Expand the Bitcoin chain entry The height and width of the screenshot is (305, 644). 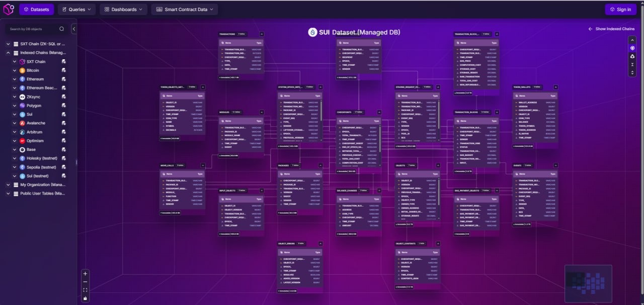15,70
